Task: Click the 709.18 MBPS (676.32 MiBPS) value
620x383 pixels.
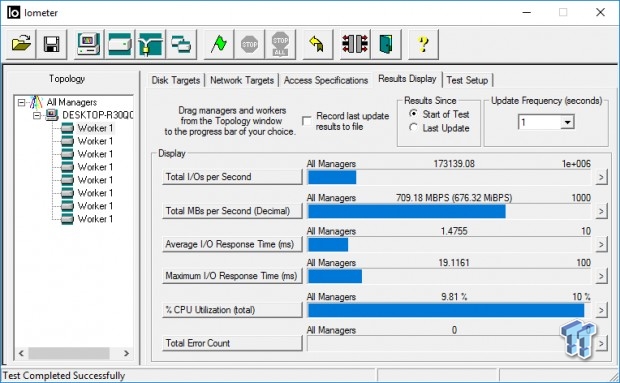Action: click(x=454, y=198)
